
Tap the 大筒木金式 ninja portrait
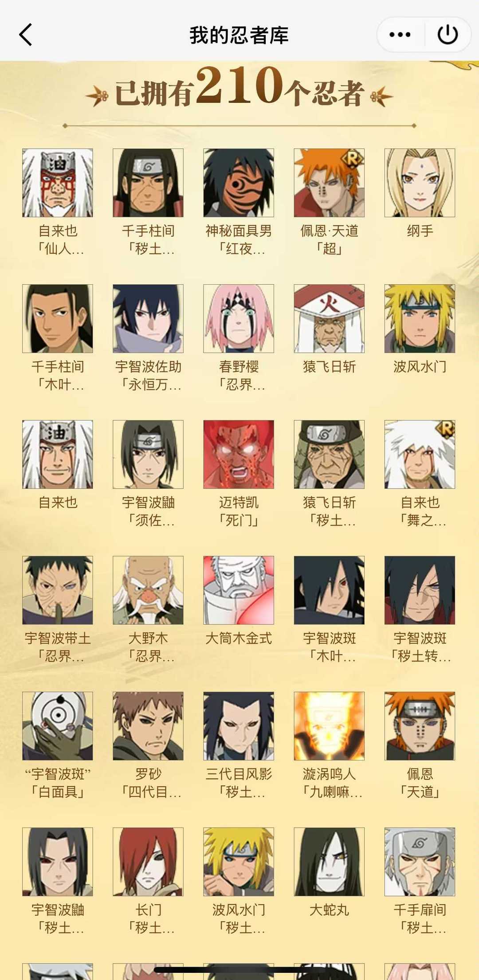click(239, 590)
